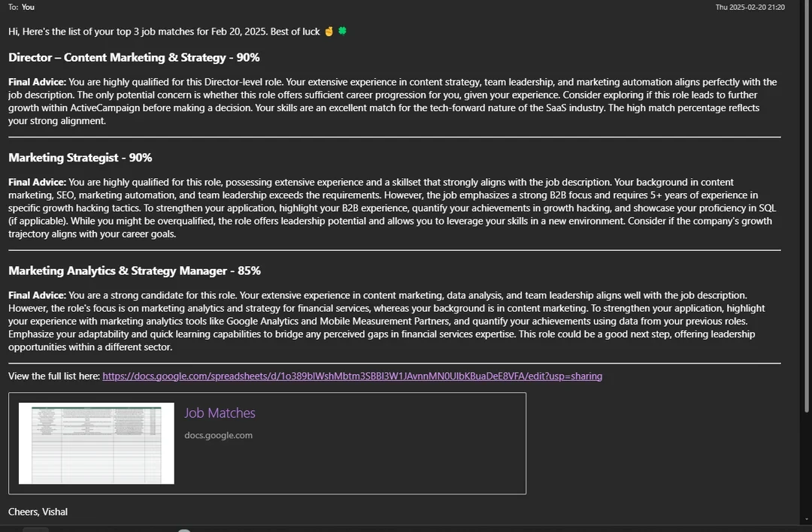Click the green four-leaf clover emoji
812x532 pixels.
[x=342, y=31]
